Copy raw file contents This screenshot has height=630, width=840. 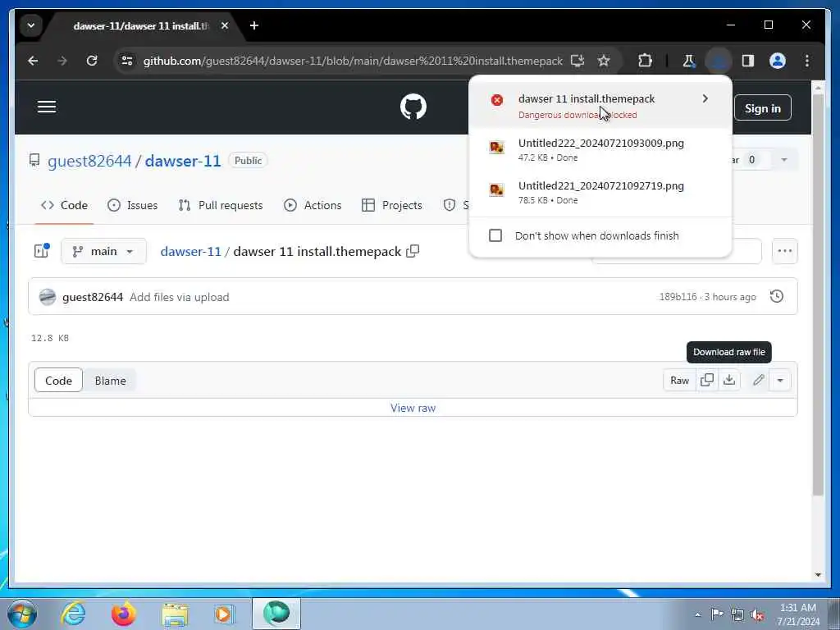pyautogui.click(x=707, y=380)
